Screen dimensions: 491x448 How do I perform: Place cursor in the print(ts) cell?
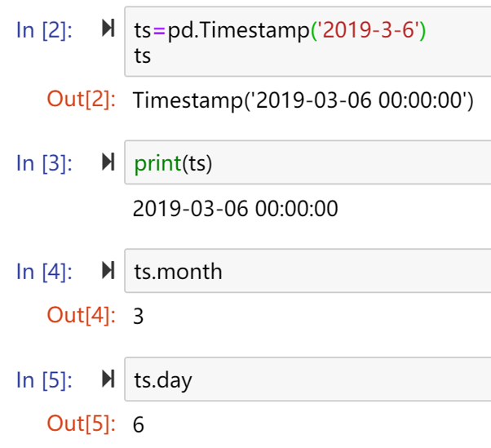tap(307, 162)
